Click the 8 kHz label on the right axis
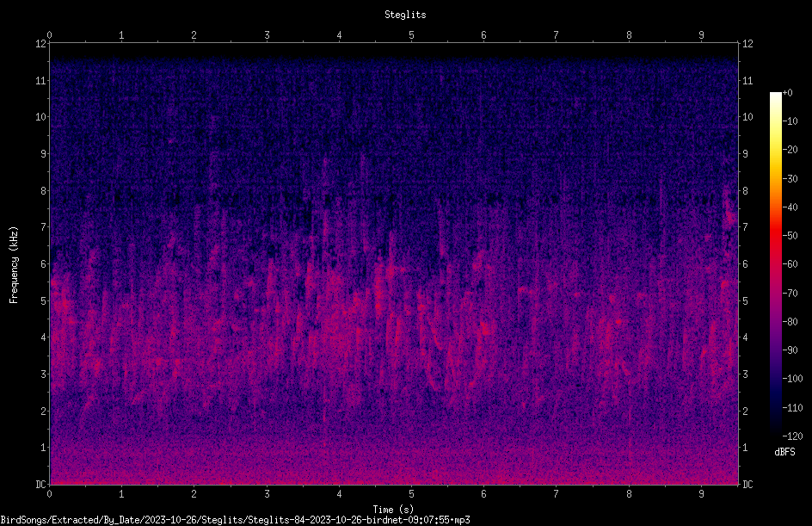The height and width of the screenshot is (526, 812). tap(745, 191)
